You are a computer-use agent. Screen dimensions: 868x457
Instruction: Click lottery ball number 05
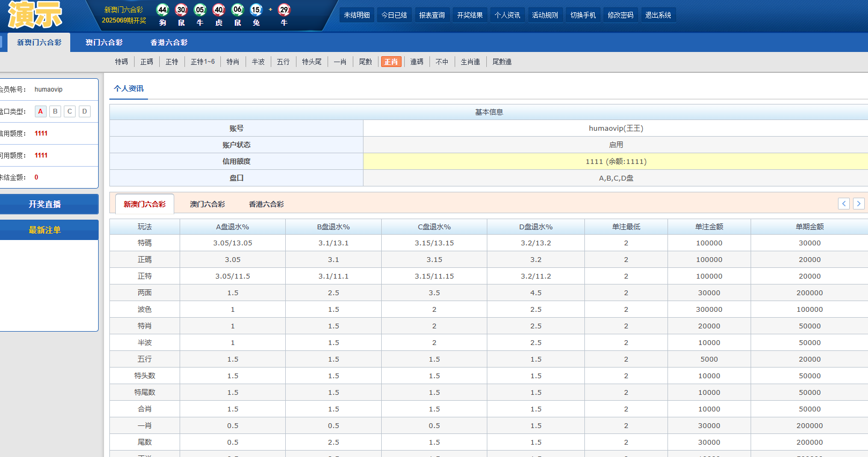click(200, 10)
